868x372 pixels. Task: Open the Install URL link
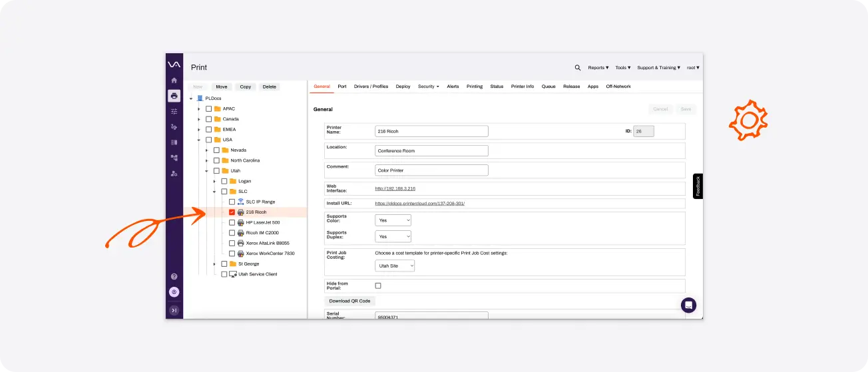tap(420, 203)
